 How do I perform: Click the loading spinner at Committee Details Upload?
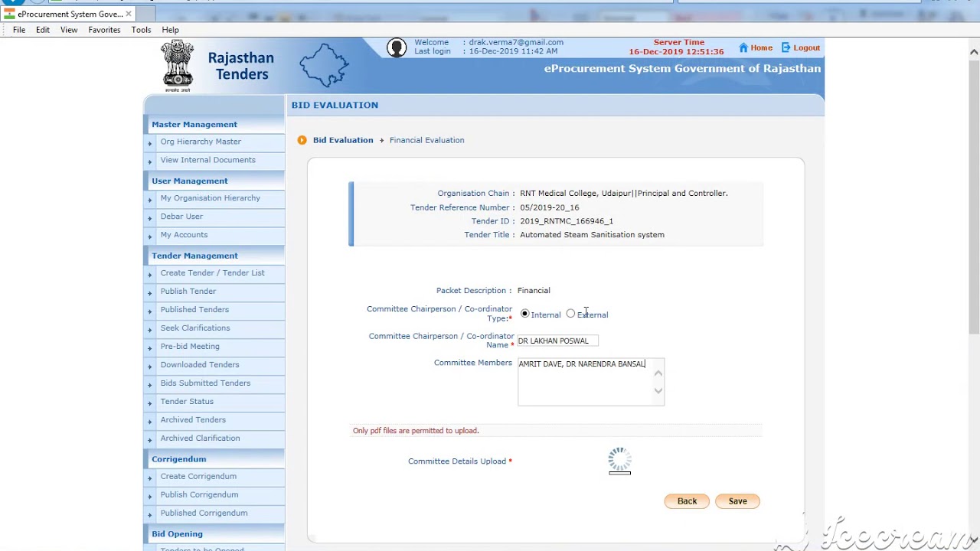(x=619, y=459)
